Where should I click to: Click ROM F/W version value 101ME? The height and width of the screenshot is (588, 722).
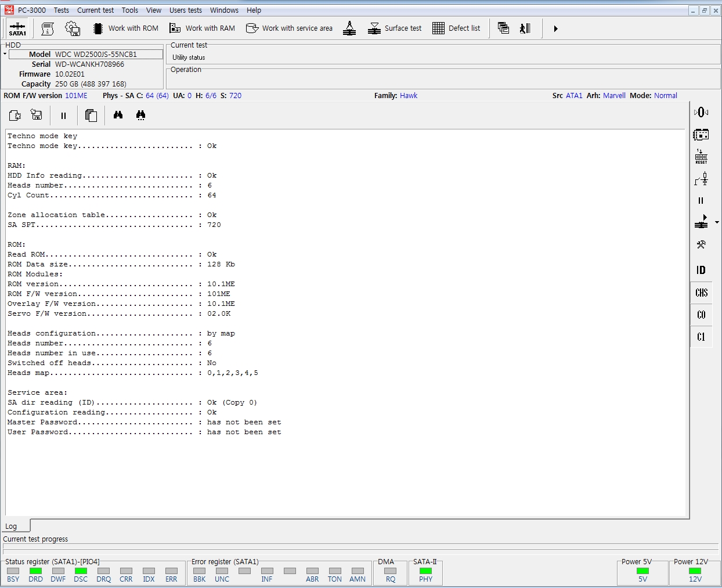click(76, 96)
